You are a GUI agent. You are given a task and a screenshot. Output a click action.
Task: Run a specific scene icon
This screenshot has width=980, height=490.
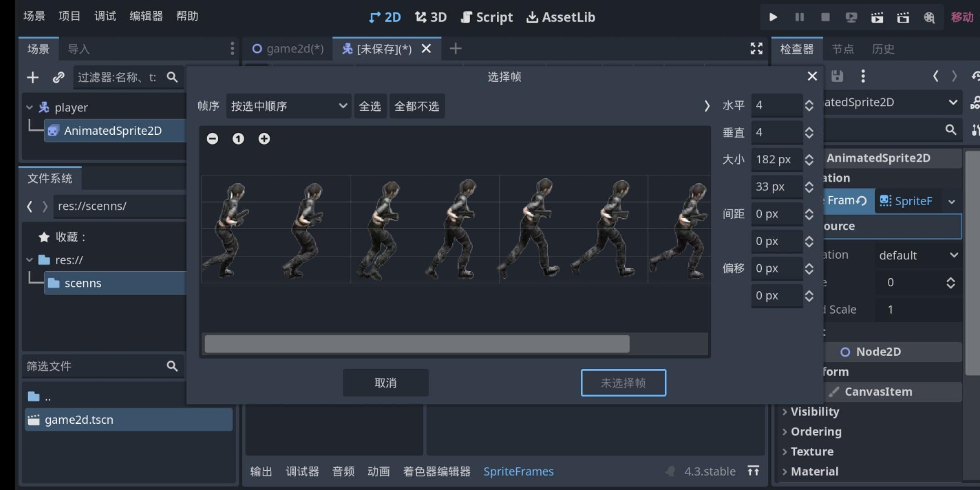click(x=903, y=17)
